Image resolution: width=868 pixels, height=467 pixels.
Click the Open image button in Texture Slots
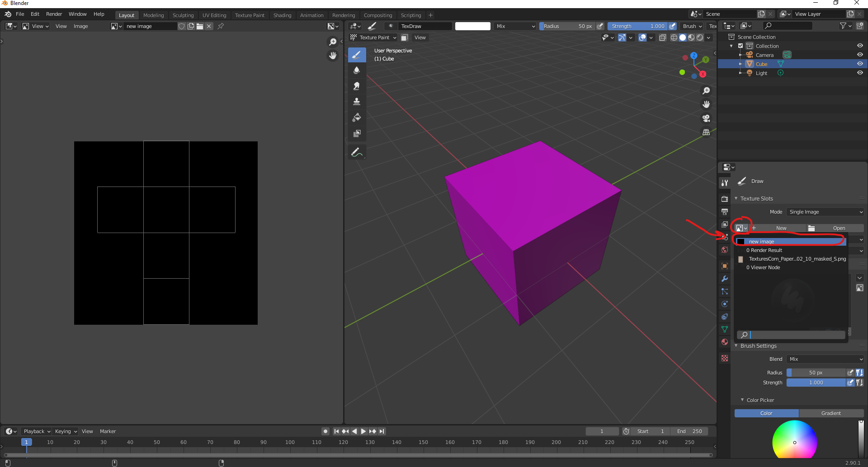click(x=836, y=228)
